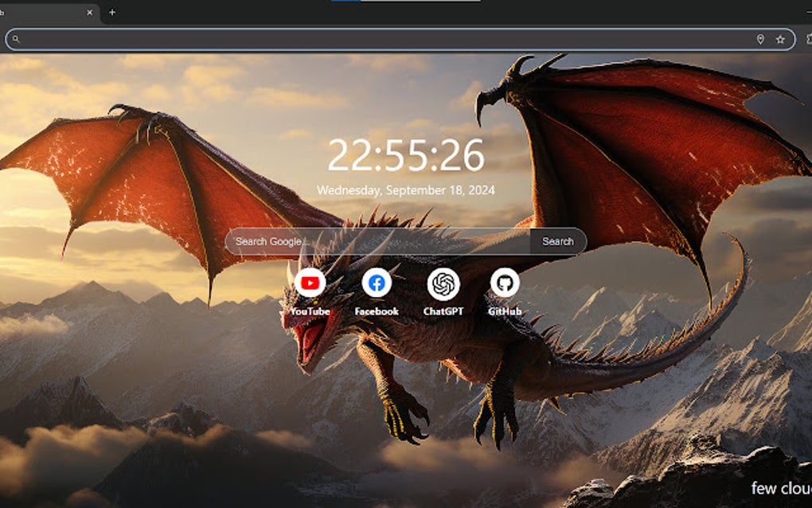Click the ChatGPT label under its icon

tap(443, 311)
